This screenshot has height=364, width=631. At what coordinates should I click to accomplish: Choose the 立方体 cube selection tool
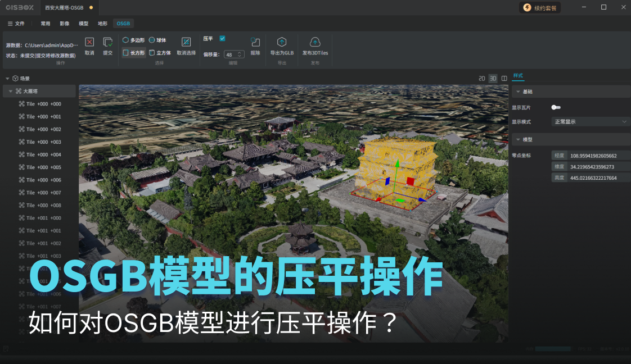(160, 53)
